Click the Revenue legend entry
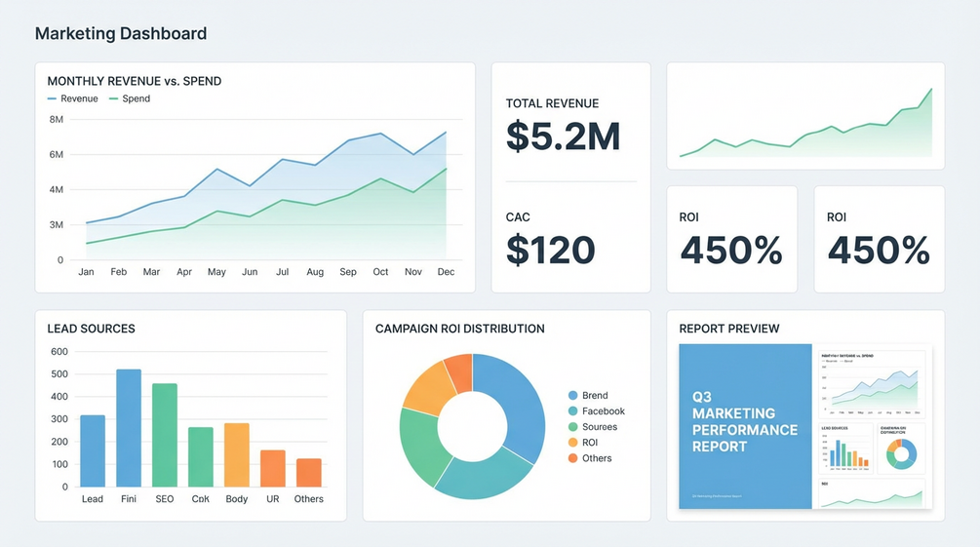Screen dimensions: 980x547 coord(72,98)
